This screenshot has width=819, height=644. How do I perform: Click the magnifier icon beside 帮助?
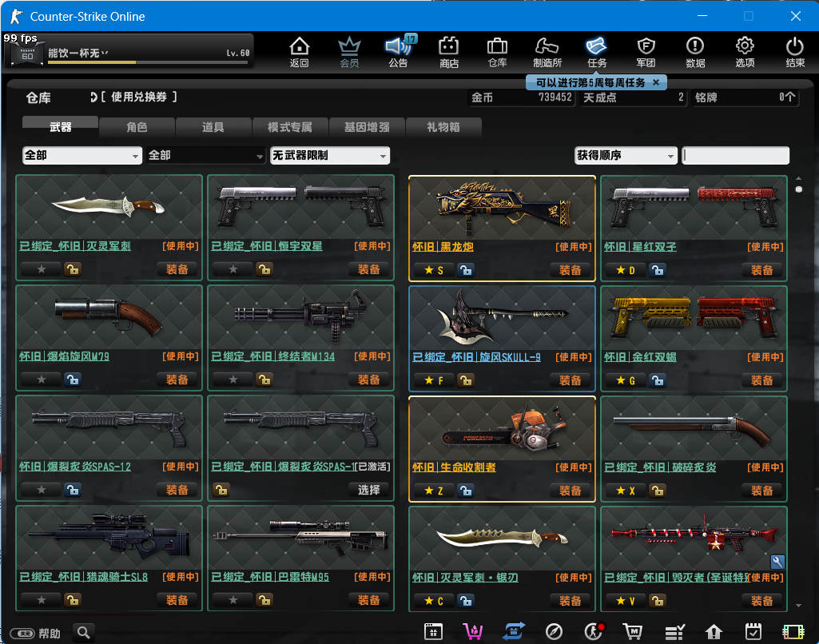coord(84,633)
